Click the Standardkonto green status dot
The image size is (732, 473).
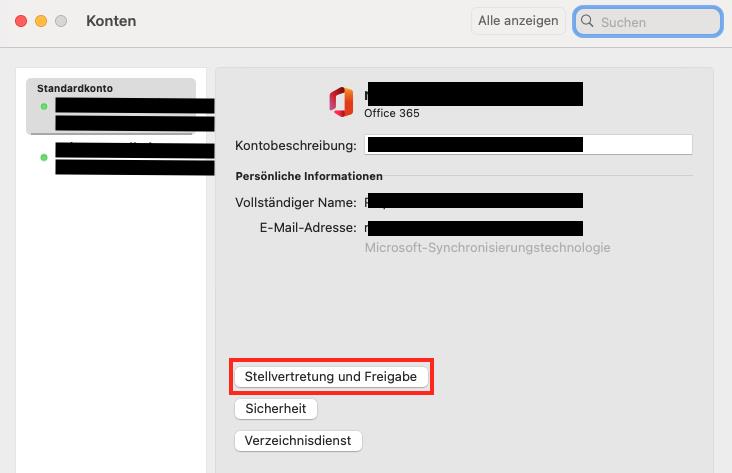pyautogui.click(x=44, y=106)
